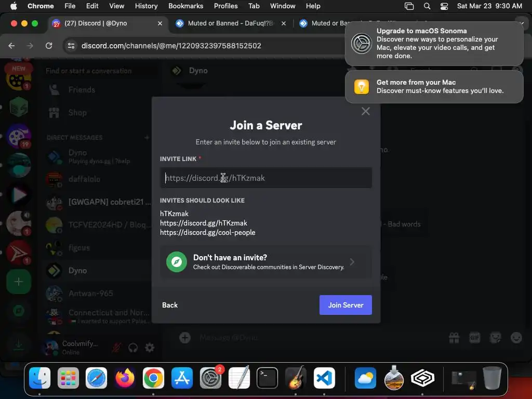Open Control Center in menu bar
Image resolution: width=532 pixels, height=399 pixels.
pyautogui.click(x=444, y=6)
